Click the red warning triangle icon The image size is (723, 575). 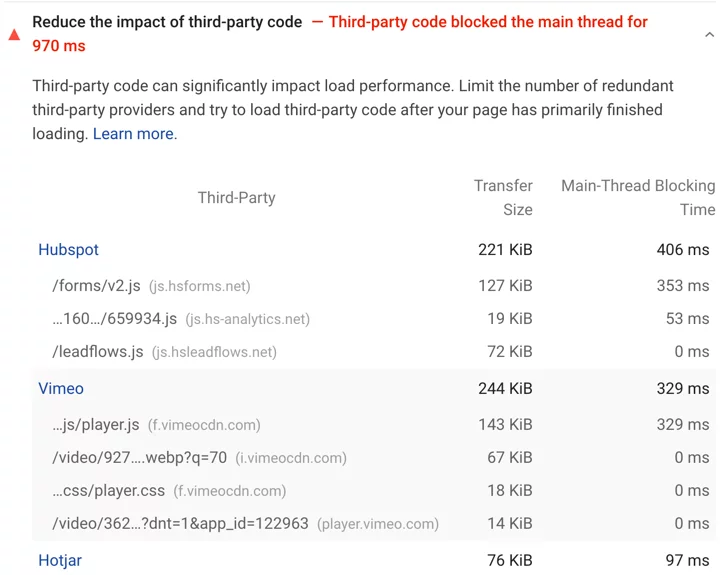pos(14,34)
